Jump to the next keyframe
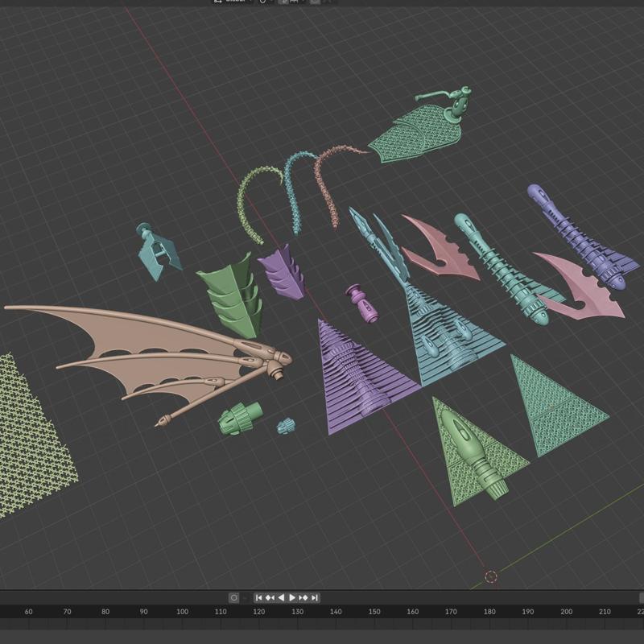 303,597
